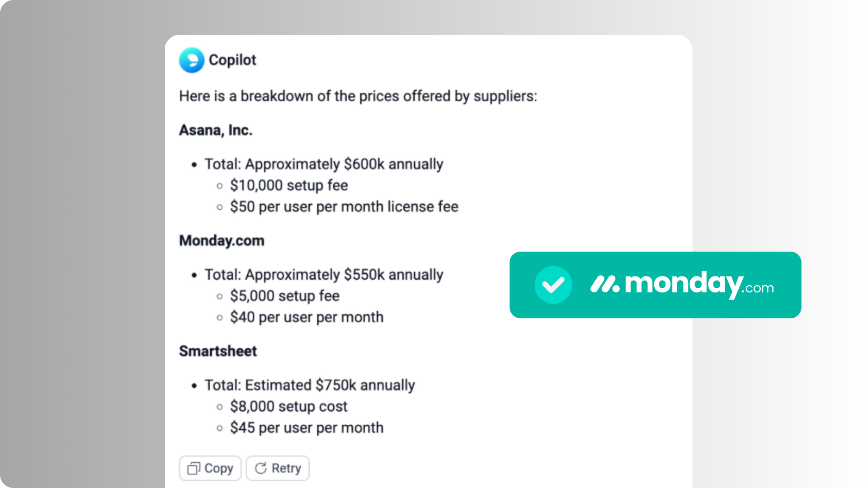Screen dimensions: 868x488
Task: Click the Copy button
Action: pyautogui.click(x=210, y=468)
